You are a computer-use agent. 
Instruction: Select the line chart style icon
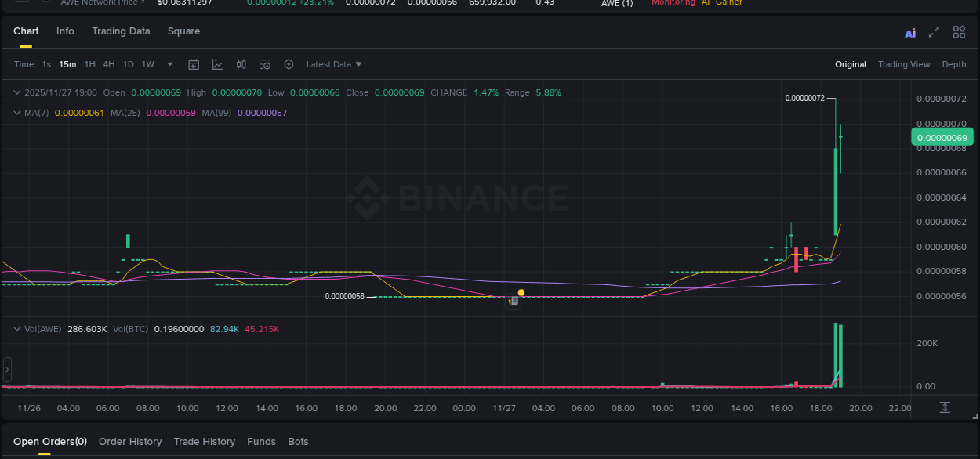(217, 64)
